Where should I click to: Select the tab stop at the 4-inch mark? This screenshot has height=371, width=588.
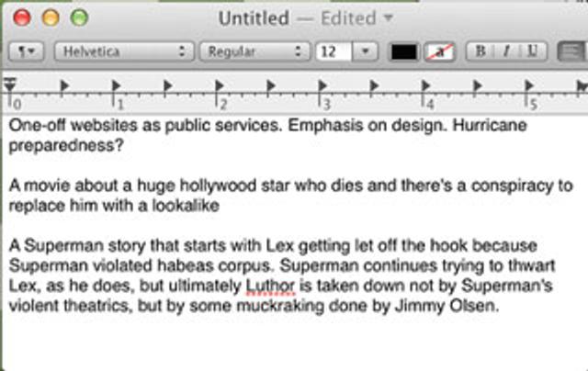(x=425, y=85)
